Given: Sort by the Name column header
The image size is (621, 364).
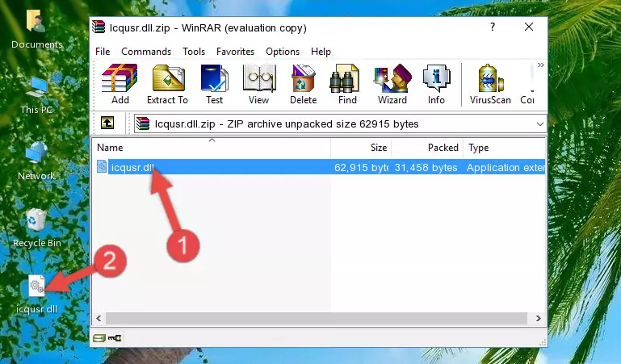Looking at the screenshot, I should tap(212, 148).
